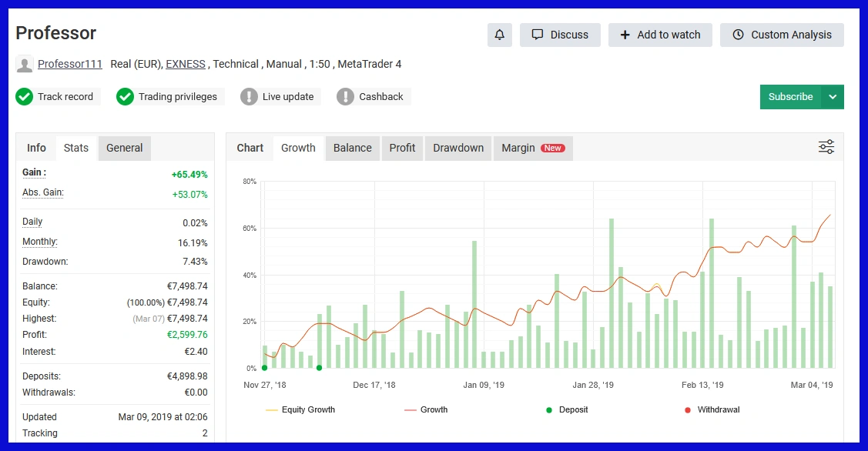Click the Track record green checkmark

coord(25,97)
